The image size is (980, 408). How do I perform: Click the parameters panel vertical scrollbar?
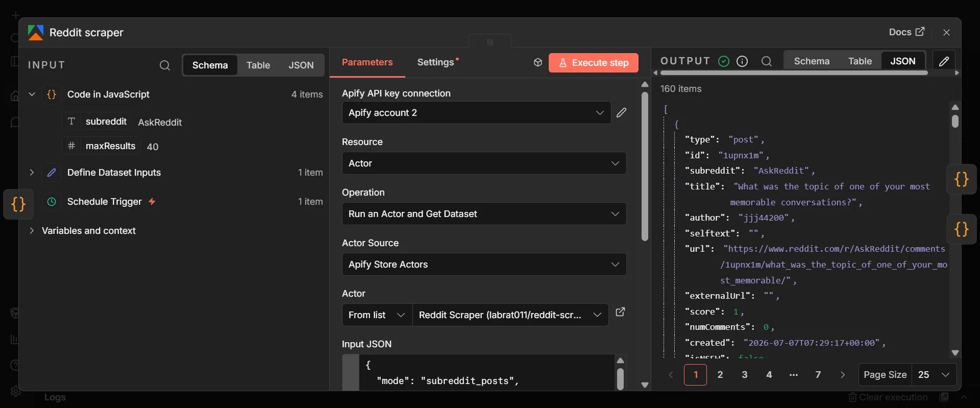click(645, 166)
